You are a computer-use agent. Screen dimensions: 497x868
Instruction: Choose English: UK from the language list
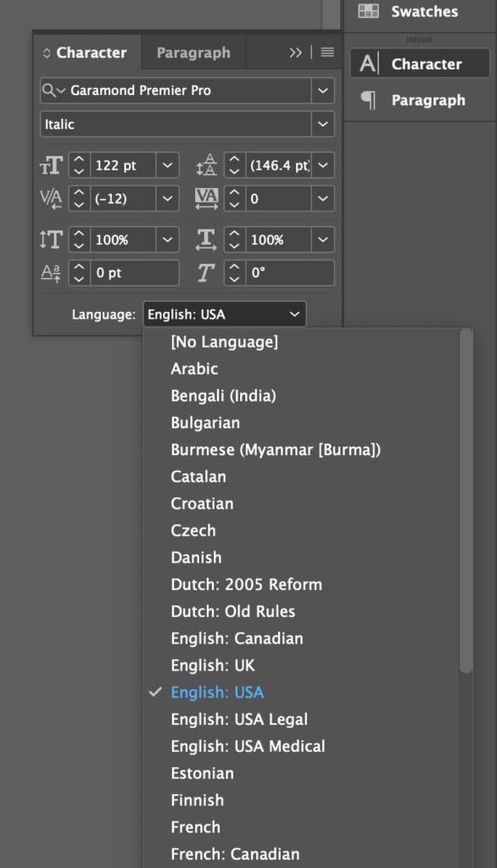(213, 665)
